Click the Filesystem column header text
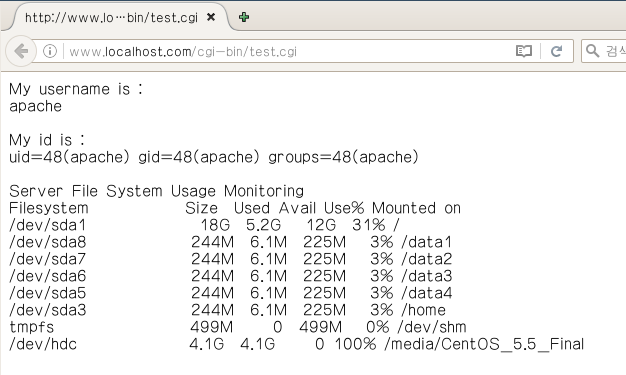Screen dimensions: 626x375 (x=49, y=208)
